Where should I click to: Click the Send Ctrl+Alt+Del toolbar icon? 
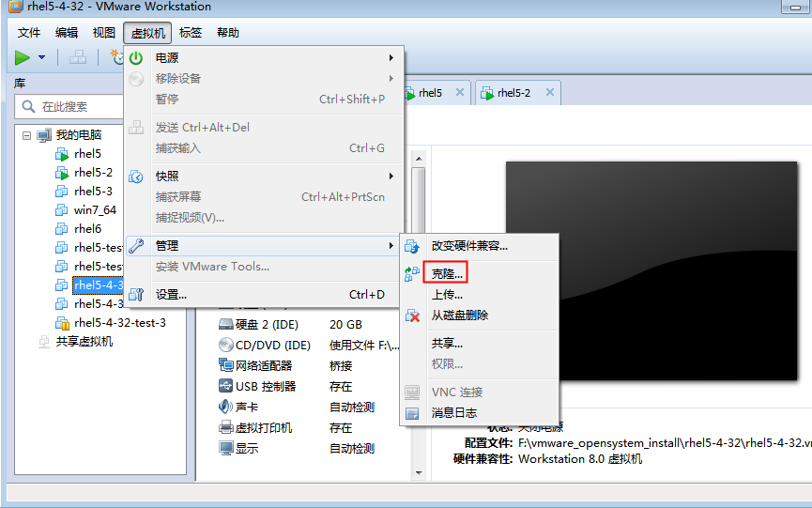coord(78,57)
